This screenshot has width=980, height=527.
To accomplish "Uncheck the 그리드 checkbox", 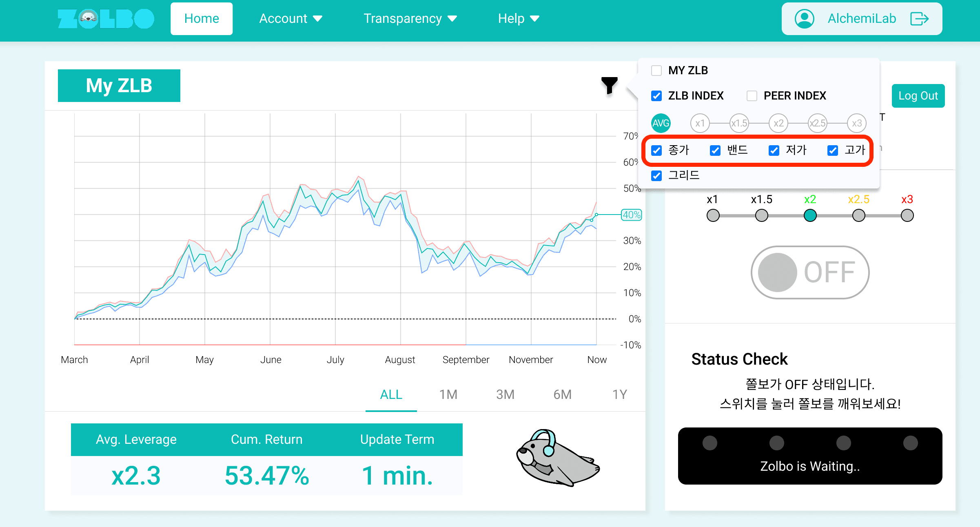I will point(656,176).
